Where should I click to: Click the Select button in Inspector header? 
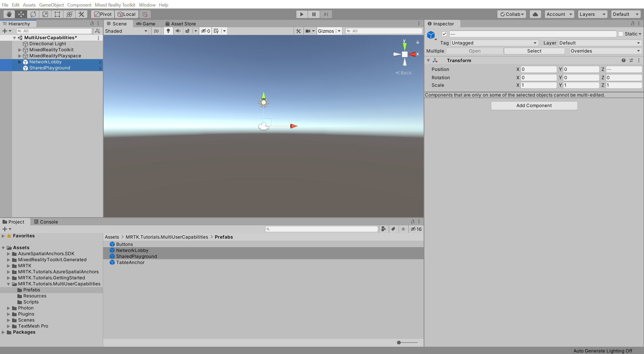click(x=534, y=51)
